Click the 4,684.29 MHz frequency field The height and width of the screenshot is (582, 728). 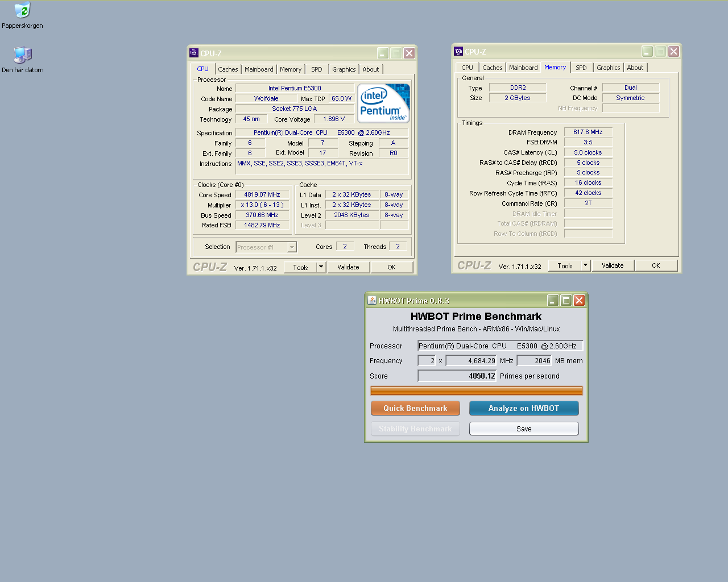click(x=471, y=360)
